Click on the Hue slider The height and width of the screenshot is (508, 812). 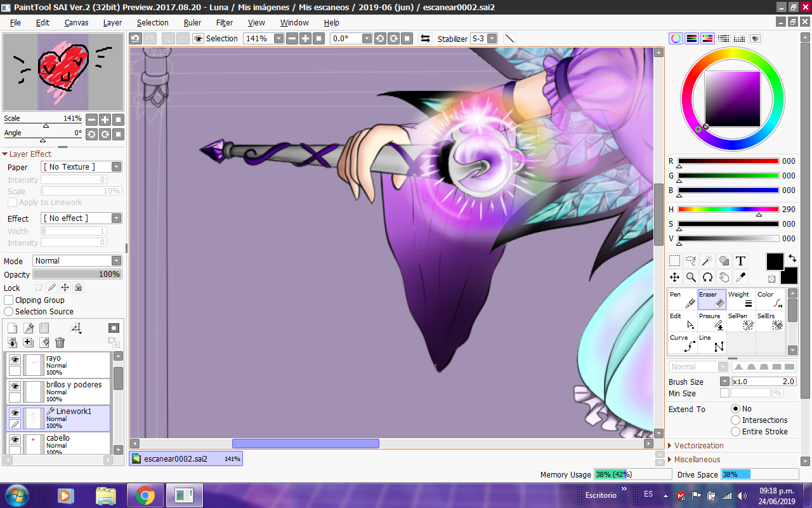click(728, 209)
